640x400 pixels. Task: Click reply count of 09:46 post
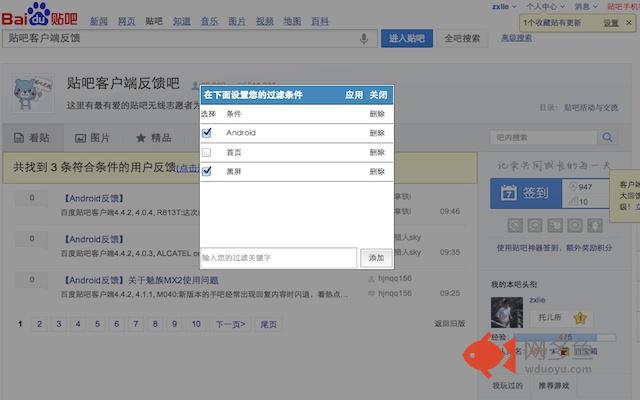[31, 198]
